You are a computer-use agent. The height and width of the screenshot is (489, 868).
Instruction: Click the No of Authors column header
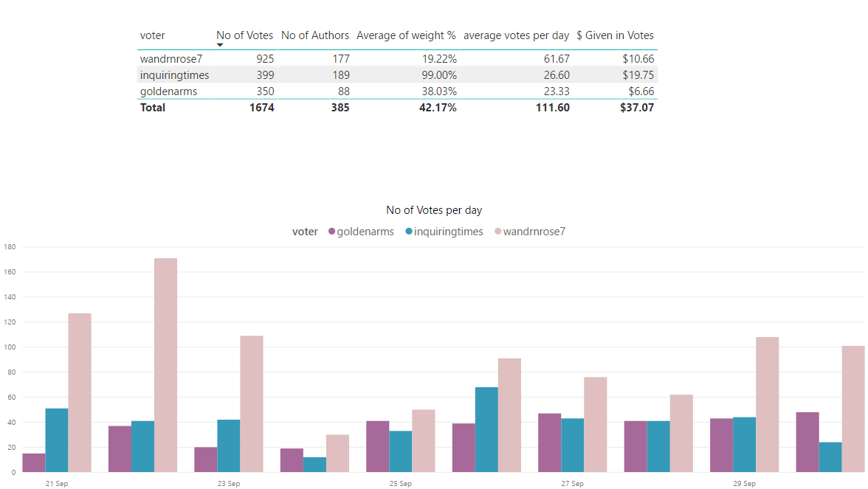(x=315, y=35)
